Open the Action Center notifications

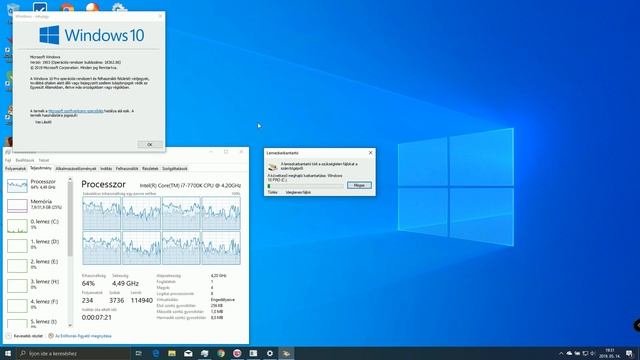coord(629,353)
